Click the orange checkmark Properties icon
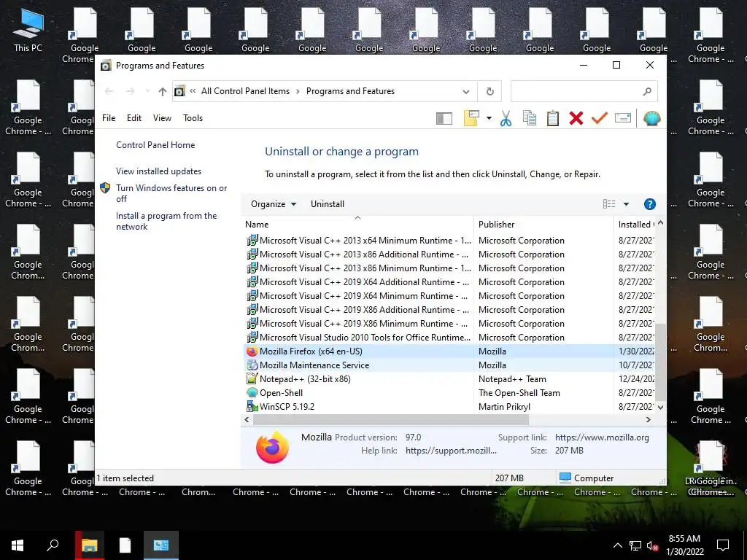This screenshot has width=747, height=560. [x=600, y=117]
